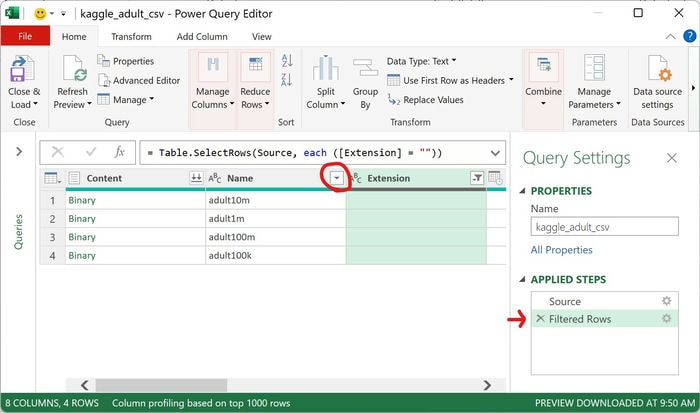The height and width of the screenshot is (413, 700).
Task: Sort descending Z to A
Action: 287,80
